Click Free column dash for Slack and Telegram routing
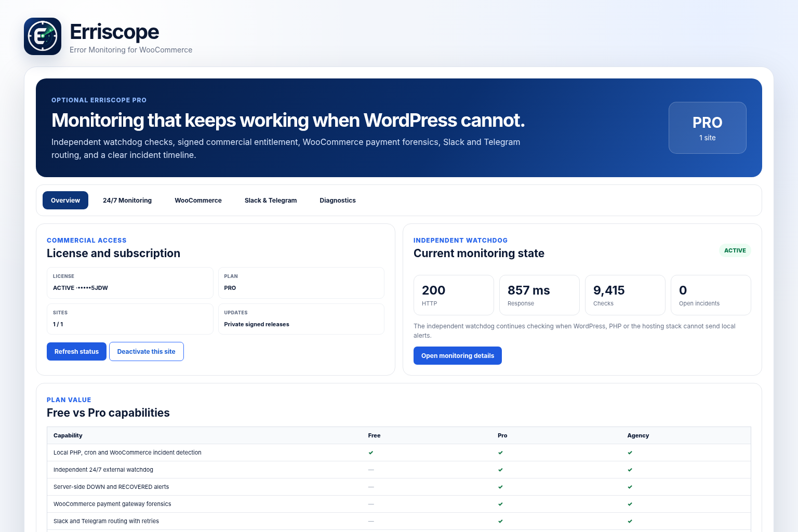Image resolution: width=798 pixels, height=532 pixels. (x=371, y=521)
